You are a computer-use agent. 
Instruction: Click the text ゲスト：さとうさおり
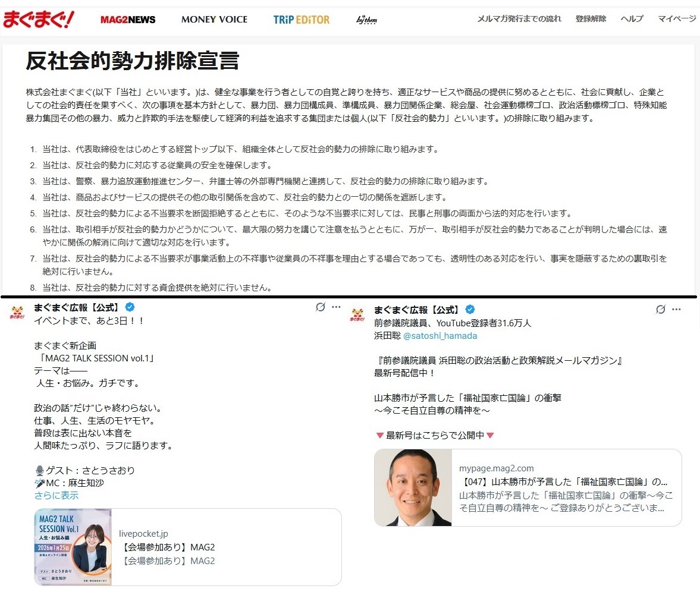(x=85, y=470)
